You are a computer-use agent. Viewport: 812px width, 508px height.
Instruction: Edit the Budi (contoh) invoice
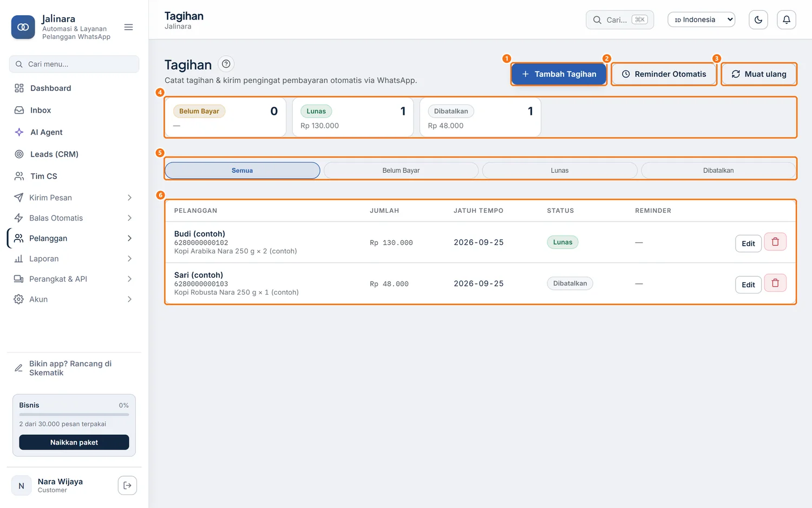pyautogui.click(x=748, y=244)
